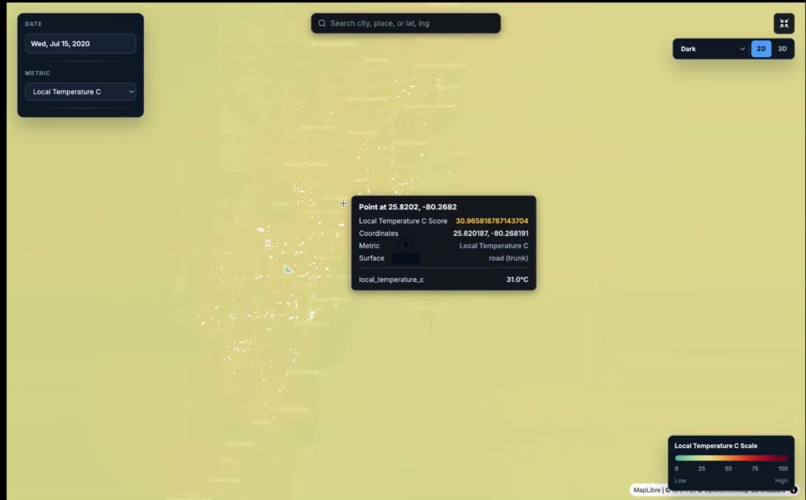Exit fullscreen with the collapse icon
Image resolution: width=806 pixels, height=500 pixels.
pos(784,23)
